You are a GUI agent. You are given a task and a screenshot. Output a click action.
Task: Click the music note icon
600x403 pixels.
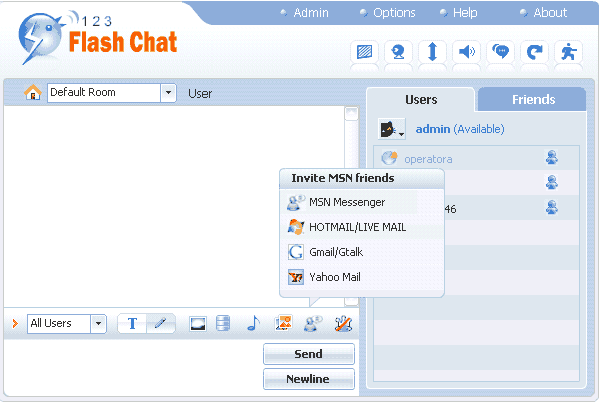pyautogui.click(x=253, y=324)
